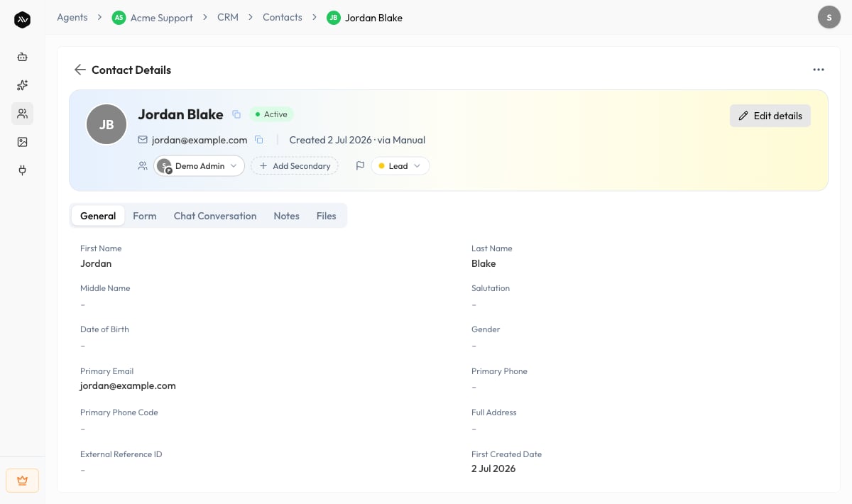Click the envelope icon before the email
The width and height of the screenshot is (852, 504).
[143, 140]
